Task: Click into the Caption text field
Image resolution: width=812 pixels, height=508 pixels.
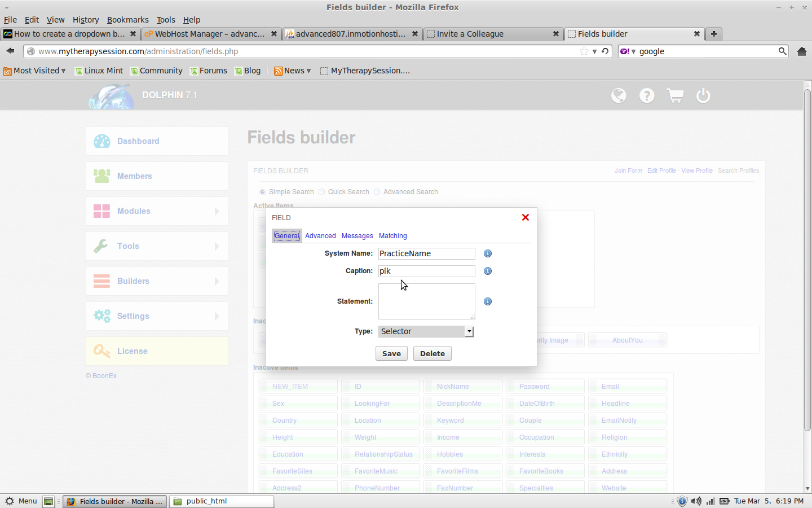Action: (x=426, y=271)
